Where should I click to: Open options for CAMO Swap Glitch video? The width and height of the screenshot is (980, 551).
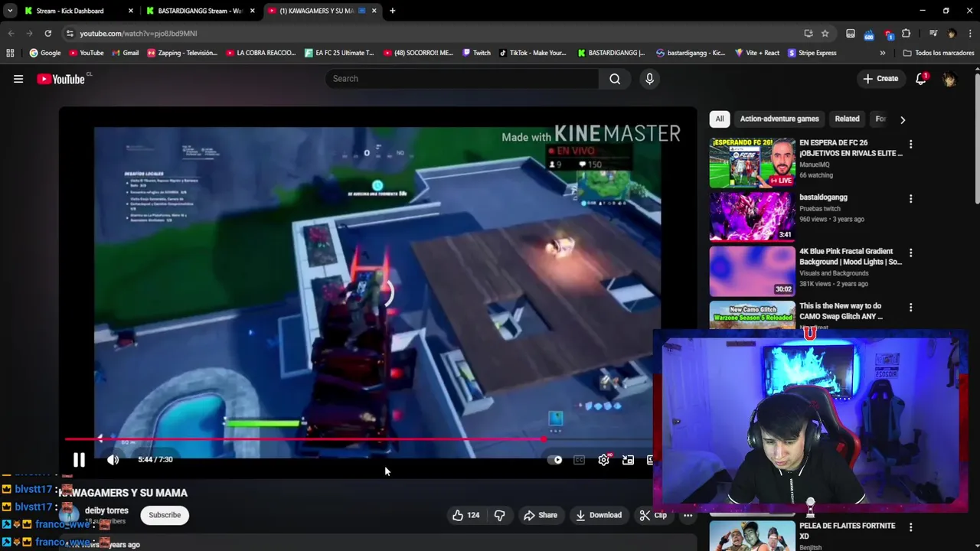(910, 308)
